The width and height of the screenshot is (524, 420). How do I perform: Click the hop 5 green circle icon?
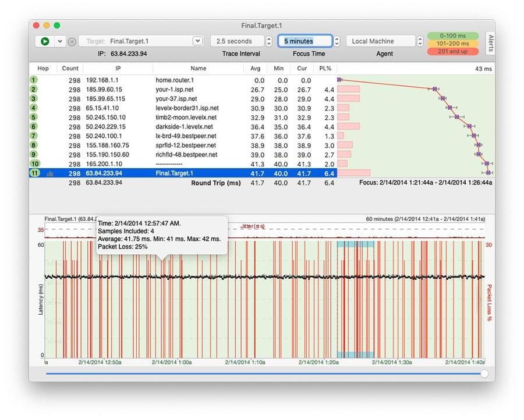(x=34, y=118)
